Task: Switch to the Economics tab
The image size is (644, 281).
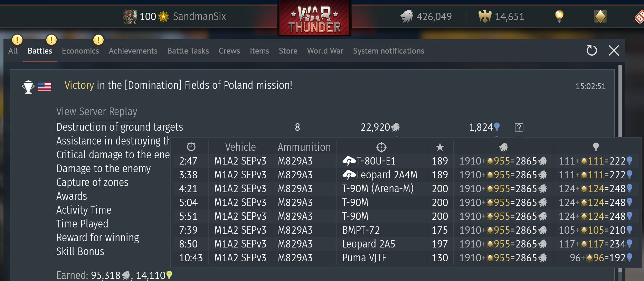Action: (80, 51)
